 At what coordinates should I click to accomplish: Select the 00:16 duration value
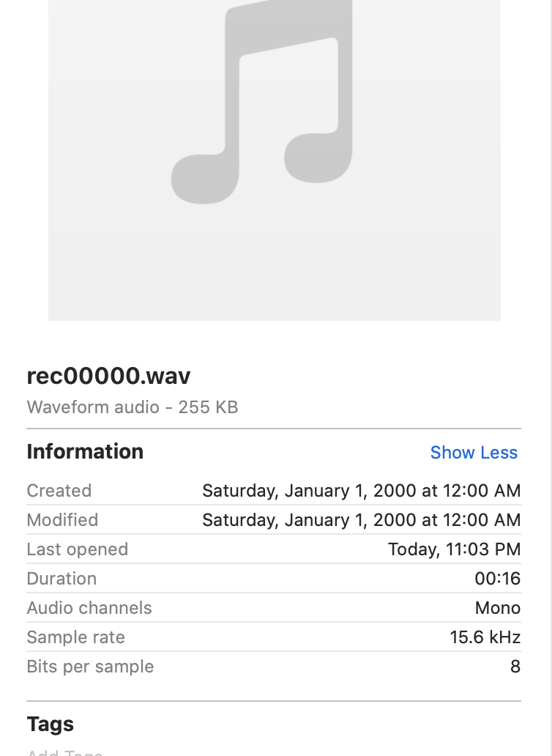coord(498,579)
